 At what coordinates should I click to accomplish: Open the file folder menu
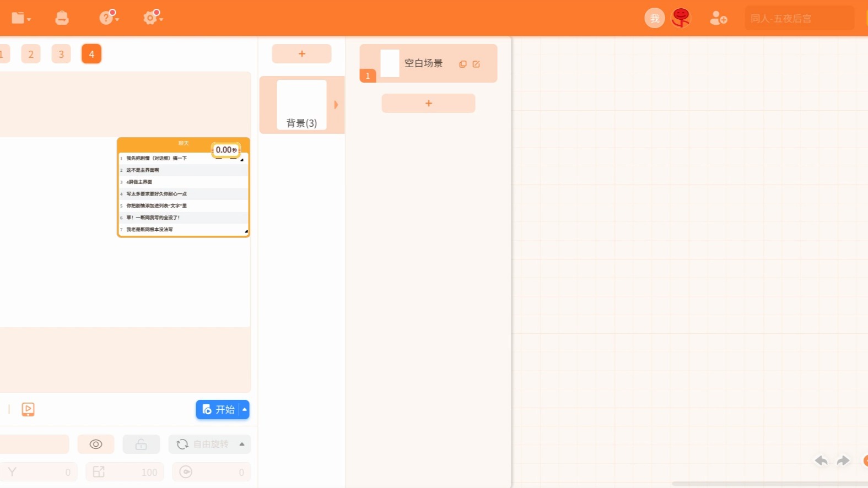(21, 18)
